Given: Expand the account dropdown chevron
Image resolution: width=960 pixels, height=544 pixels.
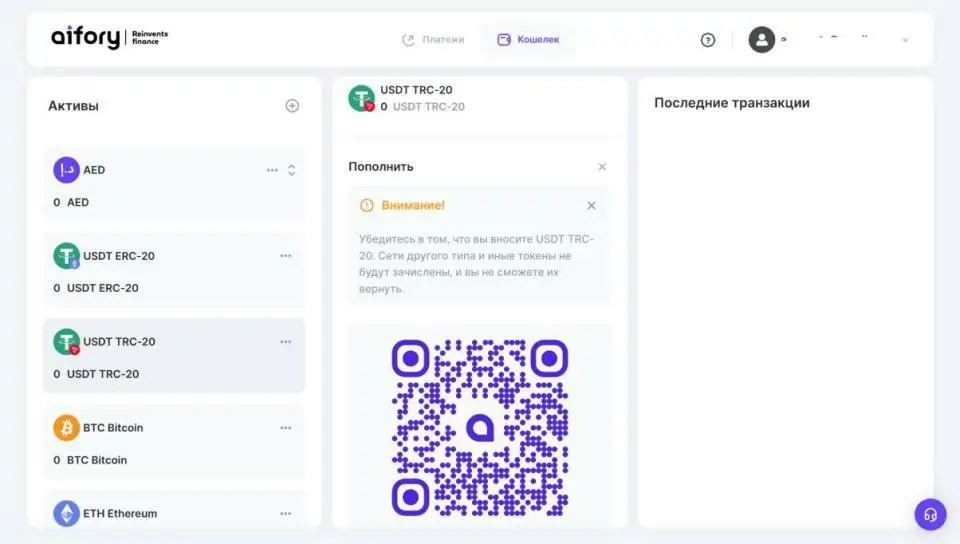Looking at the screenshot, I should 905,40.
